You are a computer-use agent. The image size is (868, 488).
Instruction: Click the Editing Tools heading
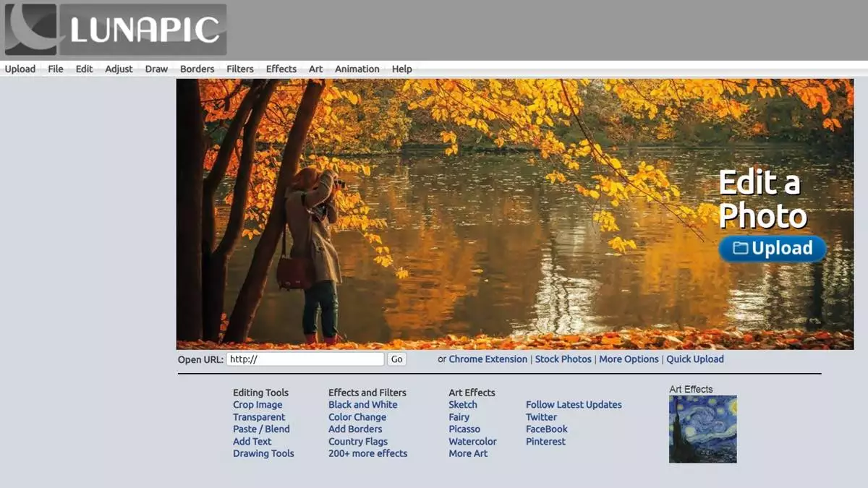point(260,393)
